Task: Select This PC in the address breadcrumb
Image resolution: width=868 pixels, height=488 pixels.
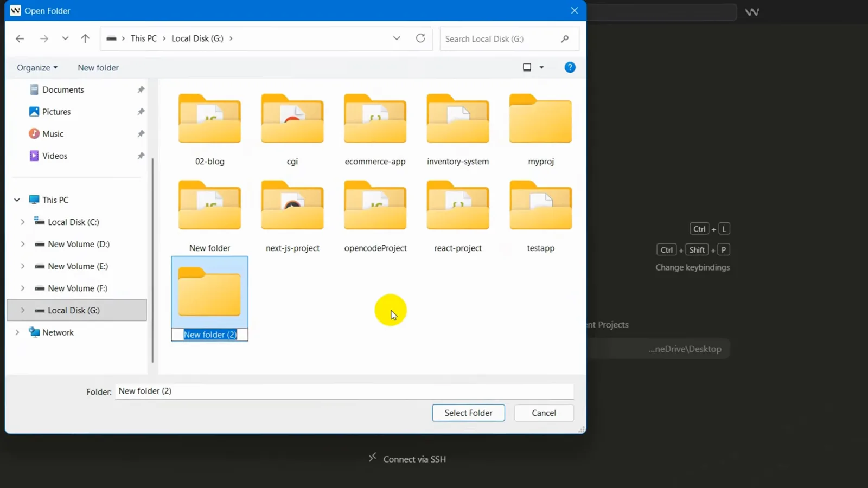Action: click(x=144, y=38)
